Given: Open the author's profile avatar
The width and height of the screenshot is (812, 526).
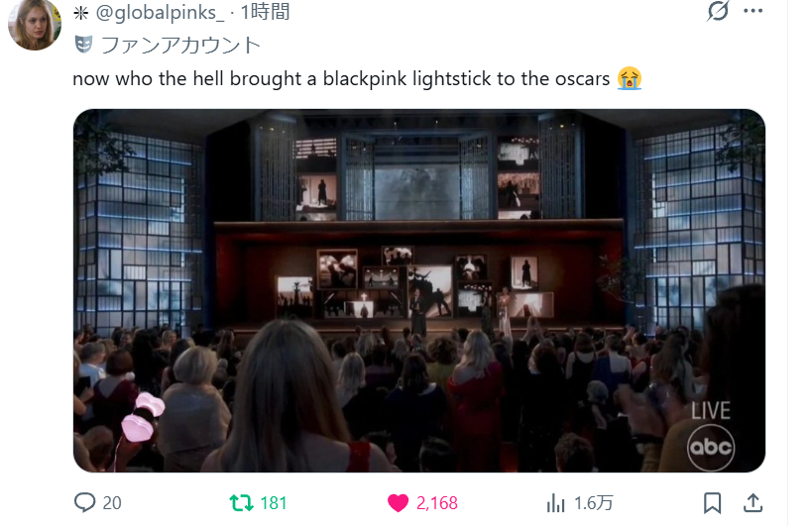Looking at the screenshot, I should (35, 23).
